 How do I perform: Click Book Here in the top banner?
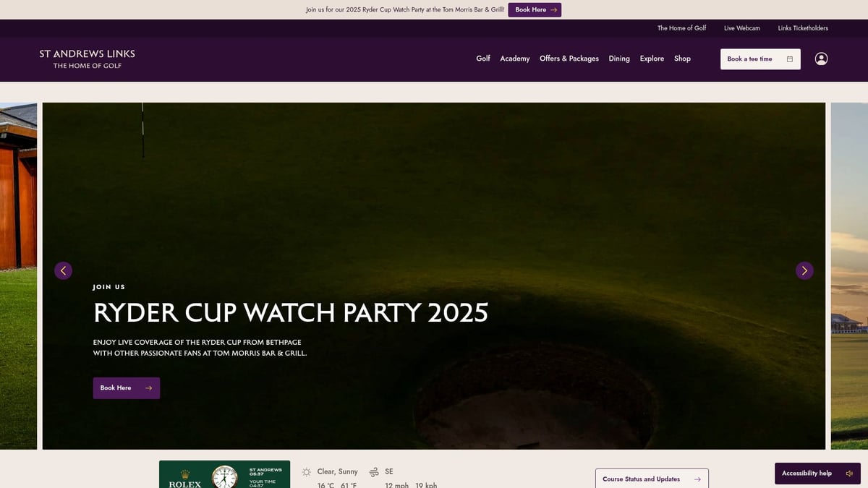coord(535,9)
